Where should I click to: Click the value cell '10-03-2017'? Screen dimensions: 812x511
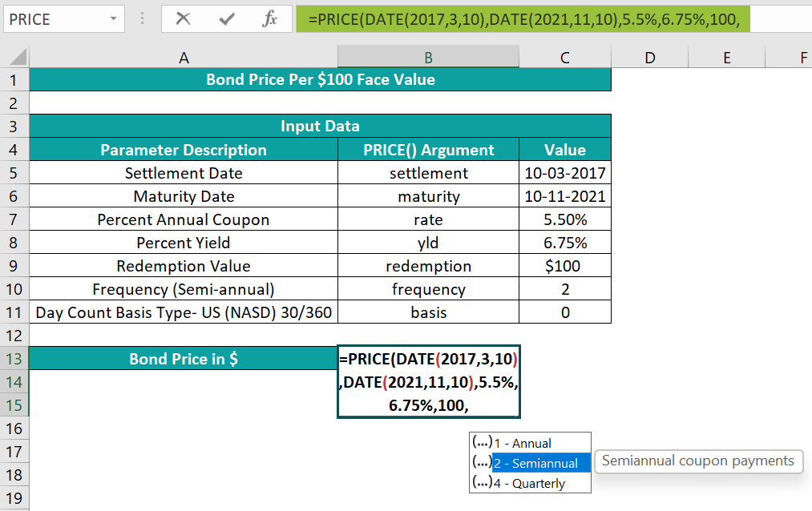565,173
